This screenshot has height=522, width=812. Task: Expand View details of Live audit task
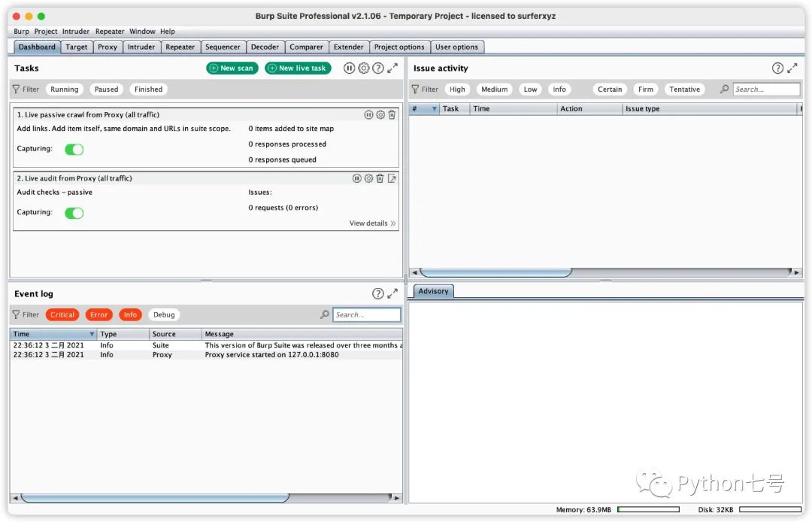tap(372, 223)
